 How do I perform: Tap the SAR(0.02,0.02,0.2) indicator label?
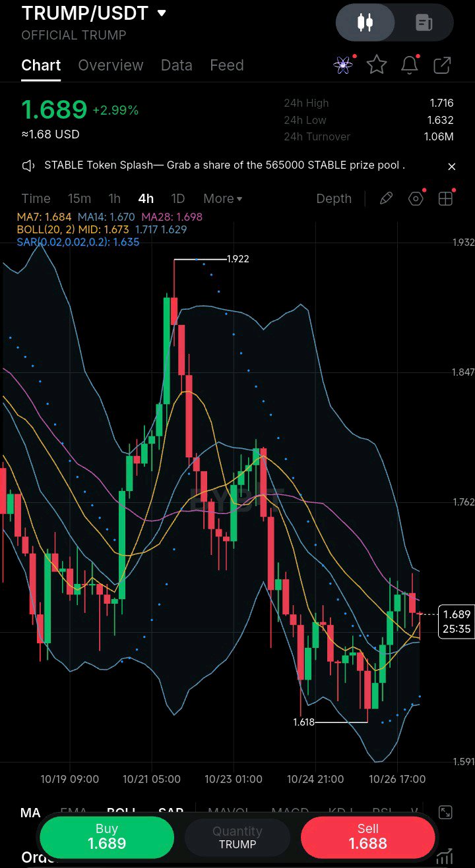[x=78, y=242]
